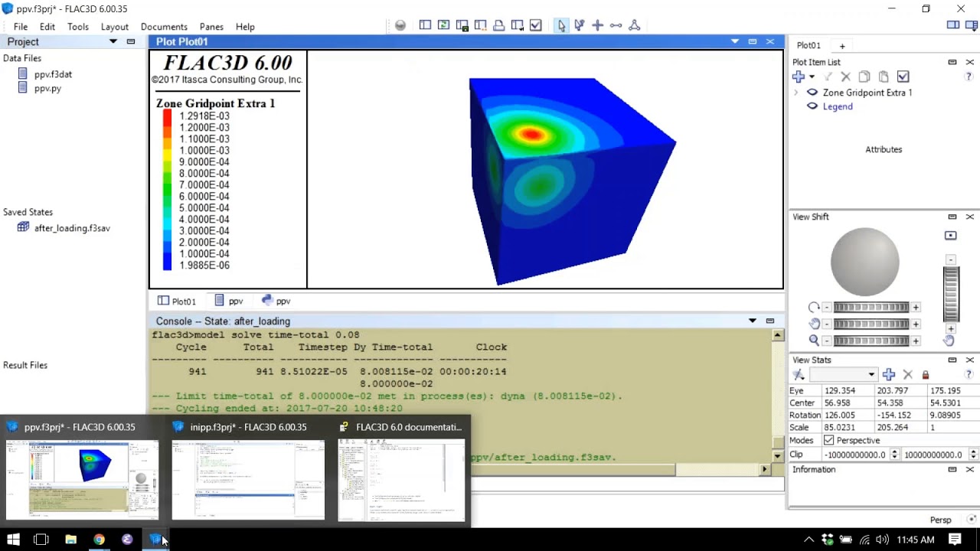980x551 pixels.
Task: Click the print plot toolbar icon
Action: [x=498, y=25]
